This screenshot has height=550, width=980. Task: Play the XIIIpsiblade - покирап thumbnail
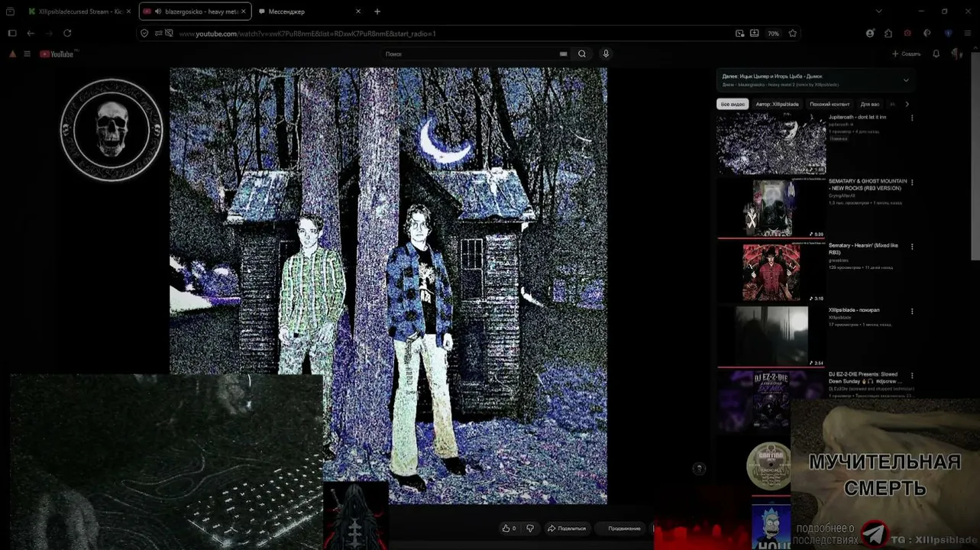(771, 337)
